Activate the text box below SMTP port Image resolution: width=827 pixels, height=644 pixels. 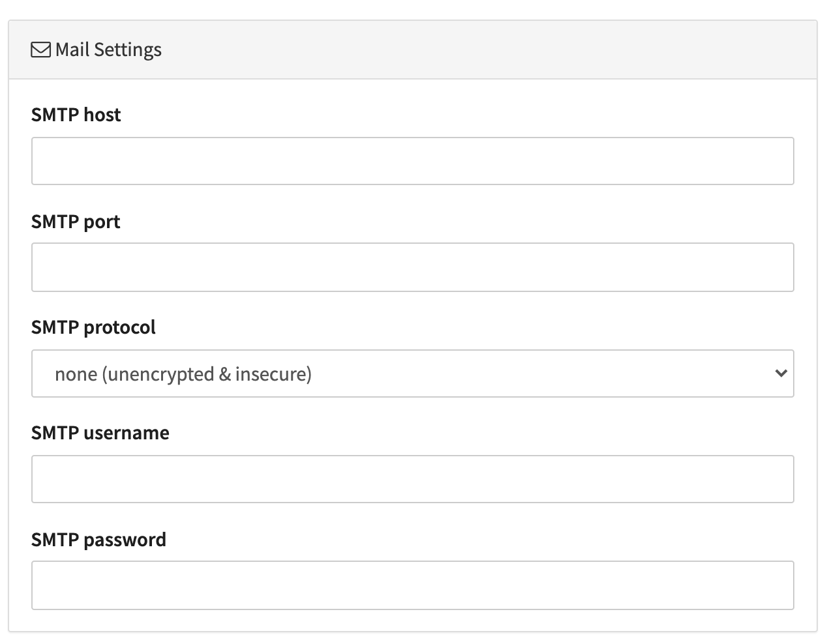pyautogui.click(x=412, y=267)
